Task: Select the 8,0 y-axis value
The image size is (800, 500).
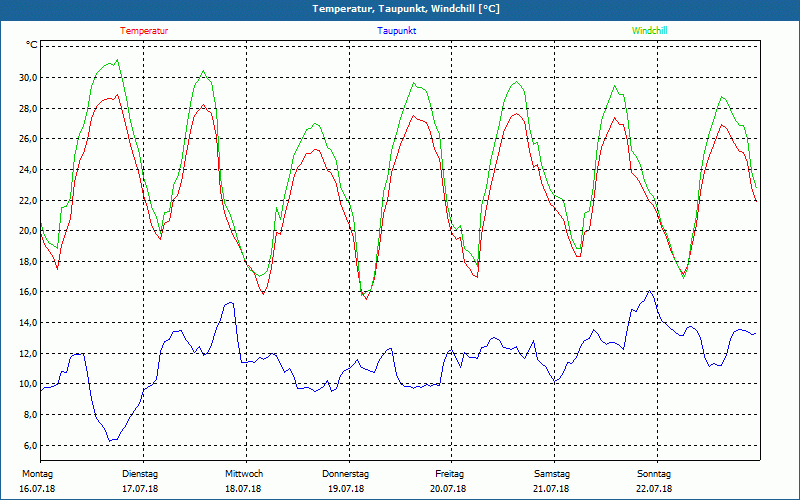Action: (x=31, y=414)
